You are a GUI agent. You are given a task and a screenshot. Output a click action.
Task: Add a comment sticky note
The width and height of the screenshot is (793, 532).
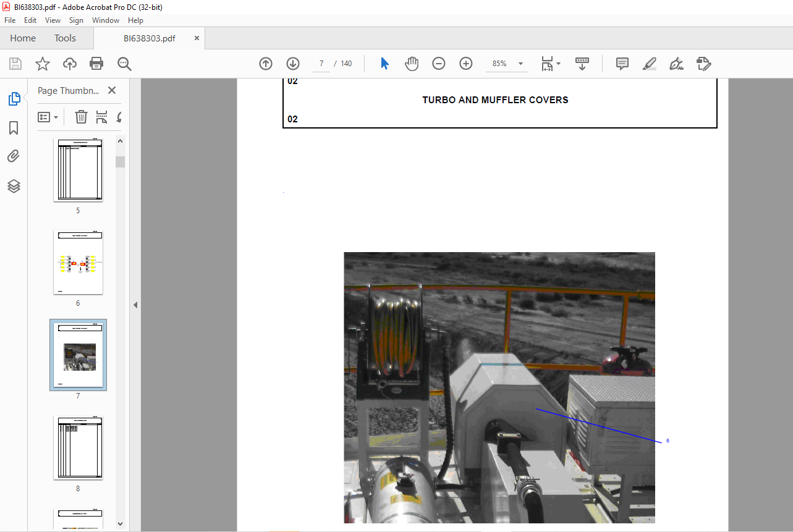622,64
